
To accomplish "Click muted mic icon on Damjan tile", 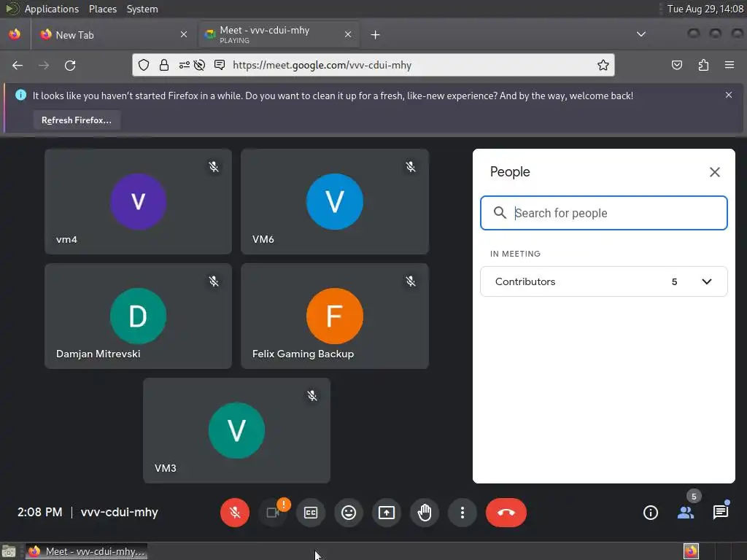I will [x=214, y=281].
